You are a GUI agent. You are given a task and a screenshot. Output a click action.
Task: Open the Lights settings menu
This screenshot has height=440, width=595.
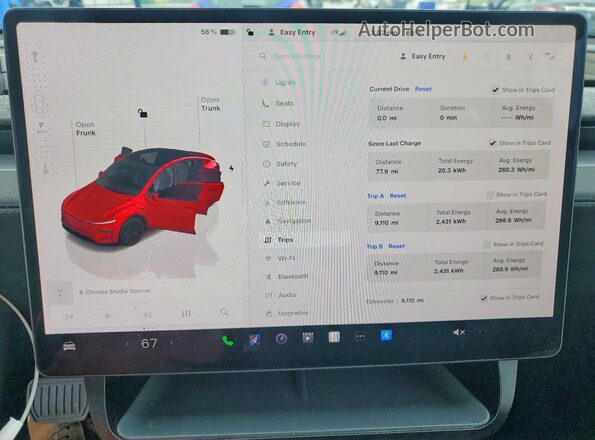pos(279,83)
